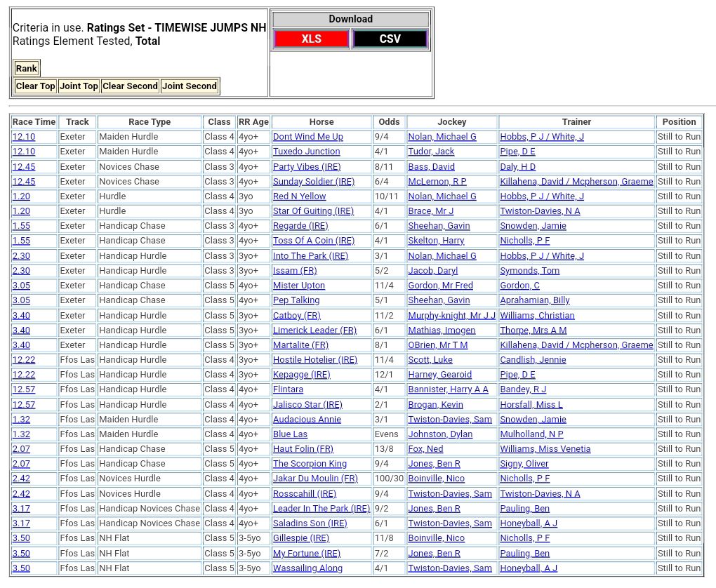Download the ratings as XLS
716x588 pixels.
311,39
